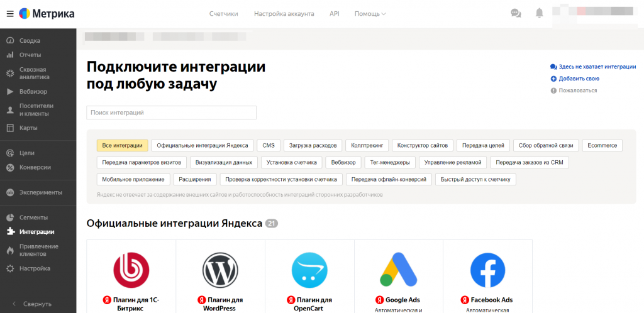Click the Привлечение клиентов flame icon

pos(11,250)
